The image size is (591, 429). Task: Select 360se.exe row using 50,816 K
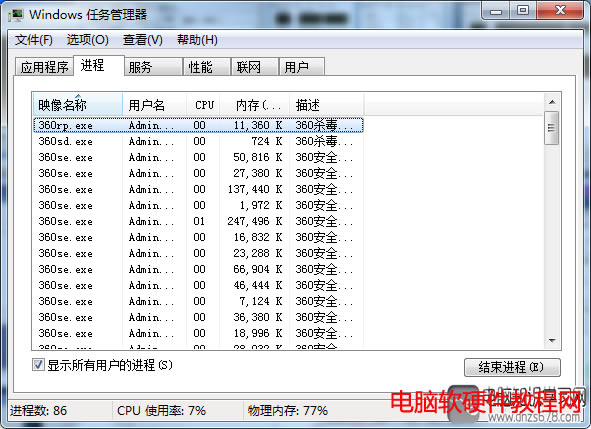point(198,157)
